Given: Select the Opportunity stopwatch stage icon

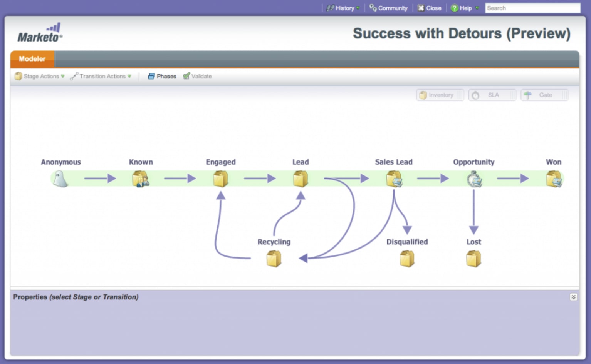Looking at the screenshot, I should pos(474,179).
